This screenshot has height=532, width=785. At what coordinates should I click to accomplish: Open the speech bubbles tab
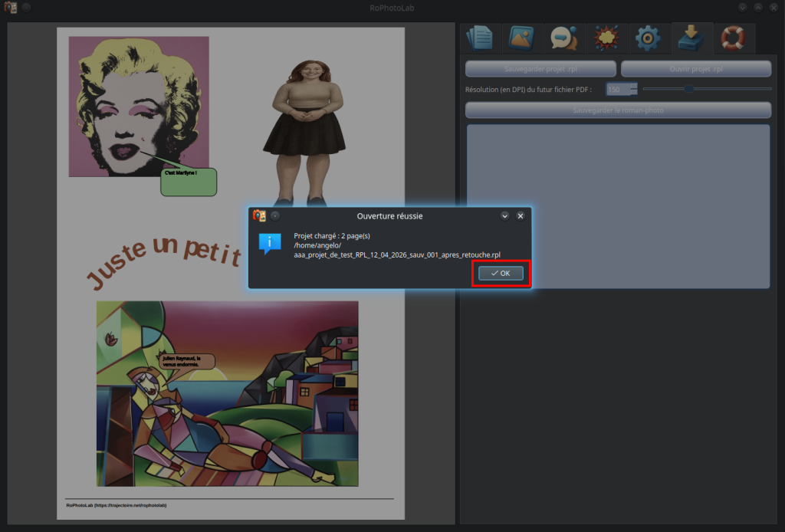point(564,38)
